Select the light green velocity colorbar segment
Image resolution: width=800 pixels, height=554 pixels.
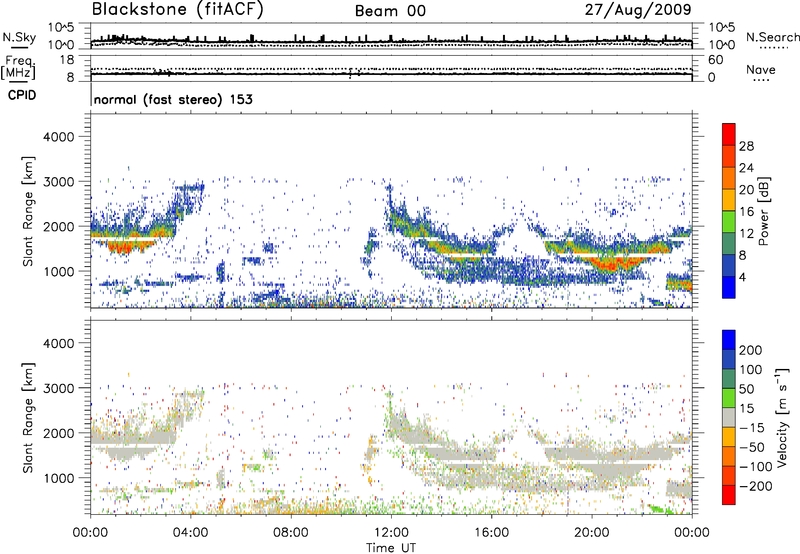pyautogui.click(x=729, y=398)
